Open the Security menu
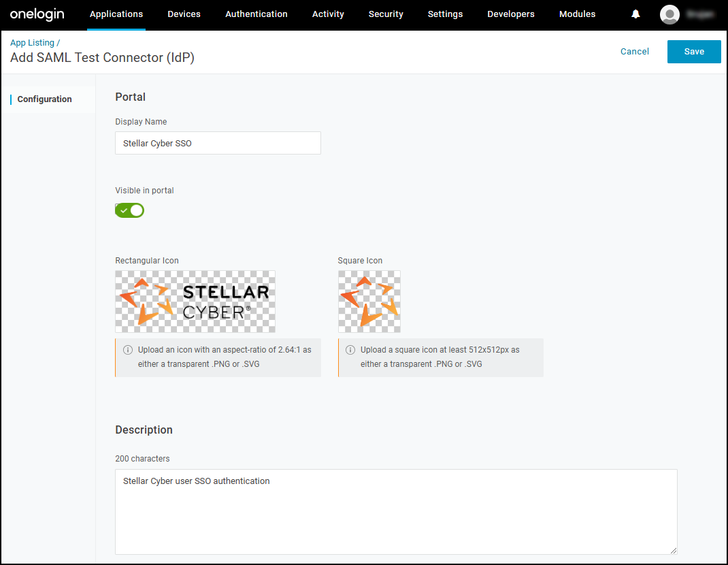This screenshot has width=728, height=565. [x=386, y=14]
